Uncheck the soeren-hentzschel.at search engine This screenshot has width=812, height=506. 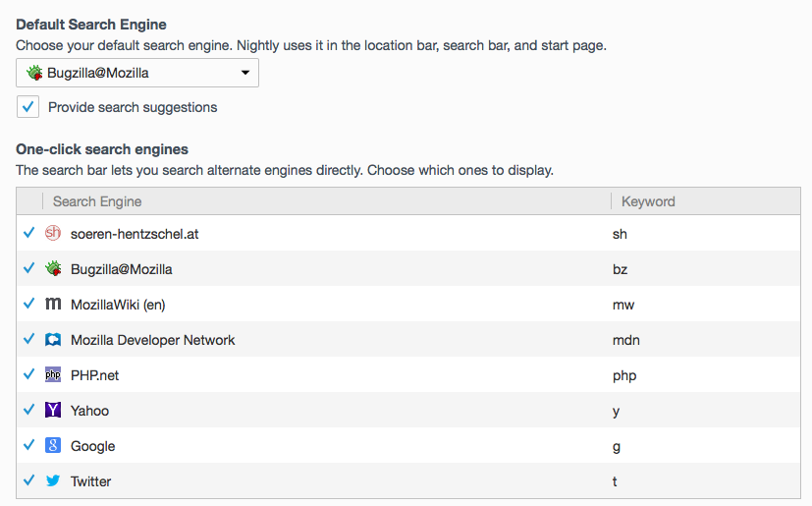pos(28,234)
